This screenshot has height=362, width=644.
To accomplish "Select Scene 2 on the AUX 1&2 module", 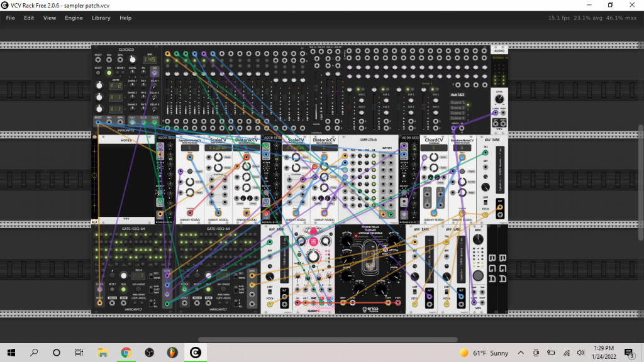I will click(x=458, y=107).
